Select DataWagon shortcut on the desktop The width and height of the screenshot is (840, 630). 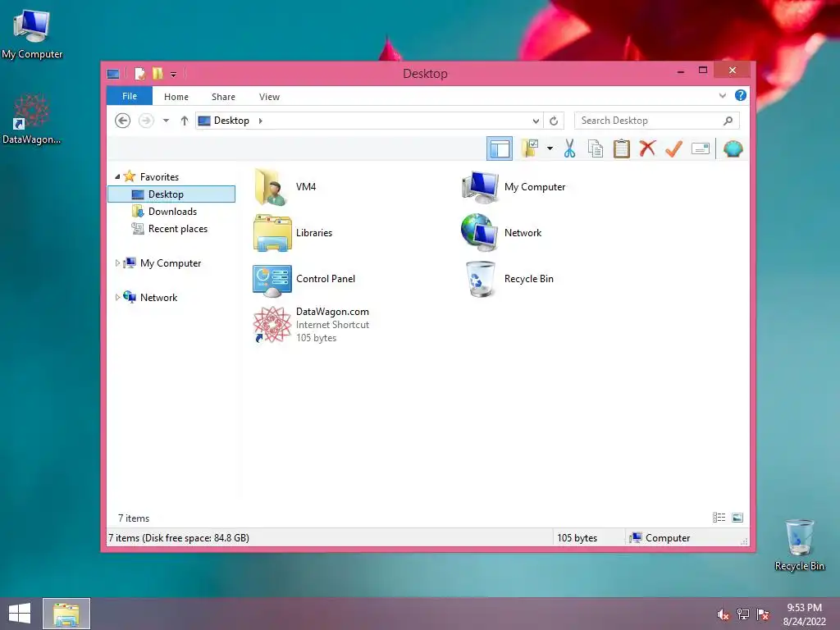(32, 119)
